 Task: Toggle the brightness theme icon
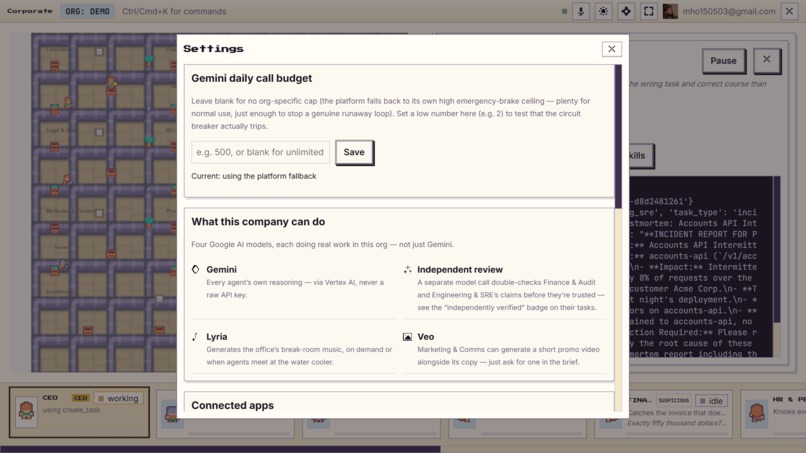[603, 11]
